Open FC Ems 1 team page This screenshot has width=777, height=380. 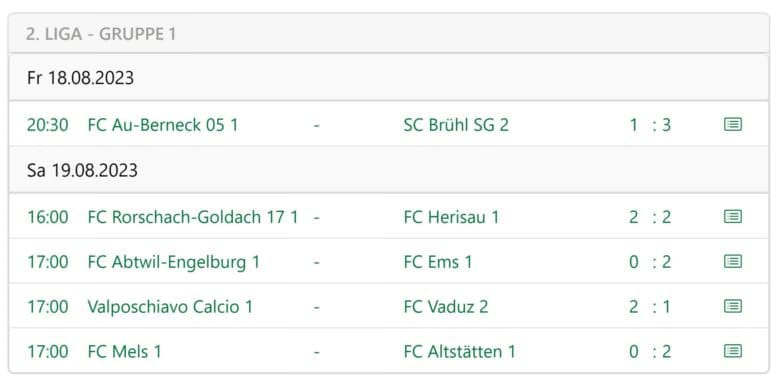[x=438, y=262]
